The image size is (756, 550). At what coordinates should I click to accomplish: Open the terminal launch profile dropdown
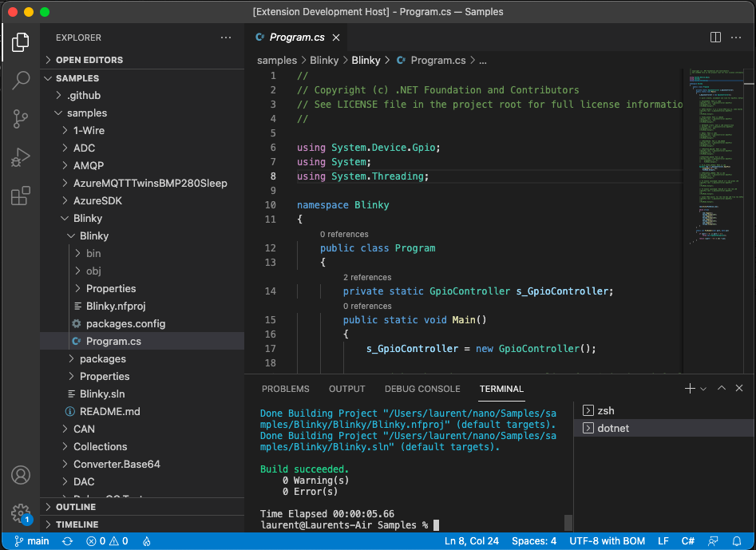[x=703, y=389]
